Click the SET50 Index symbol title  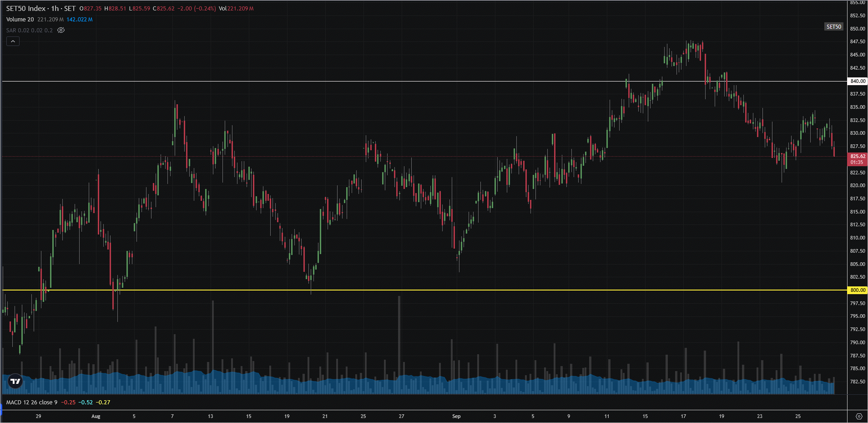coord(26,9)
